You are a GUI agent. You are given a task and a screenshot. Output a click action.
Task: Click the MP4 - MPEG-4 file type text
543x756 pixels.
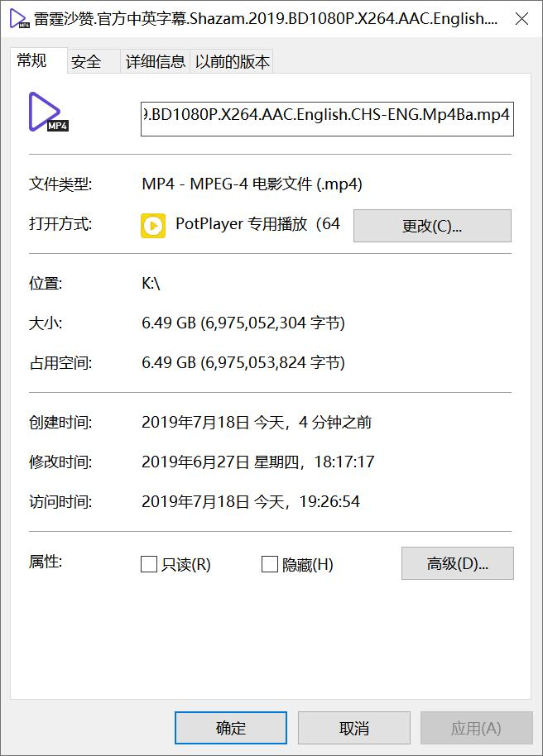[252, 184]
